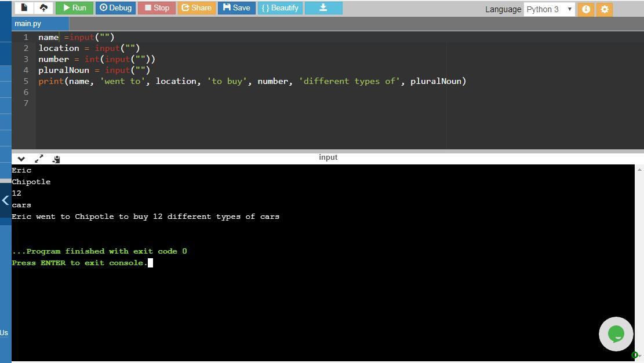Click the 'Us' link in the left sidebar

[x=4, y=333]
